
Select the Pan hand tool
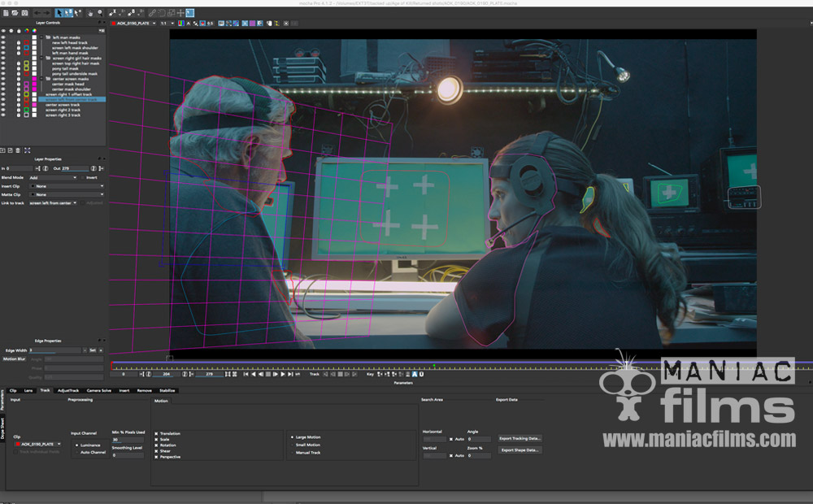90,13
